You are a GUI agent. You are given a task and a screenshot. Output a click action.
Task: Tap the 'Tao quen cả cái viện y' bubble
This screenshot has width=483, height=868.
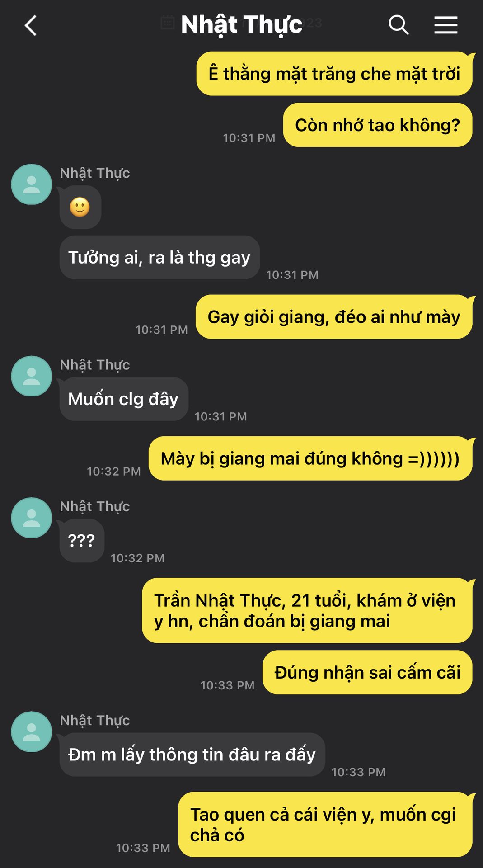tap(325, 825)
